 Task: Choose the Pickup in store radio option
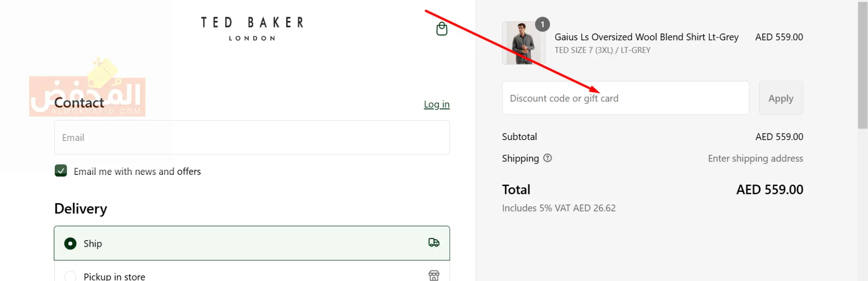(x=71, y=276)
